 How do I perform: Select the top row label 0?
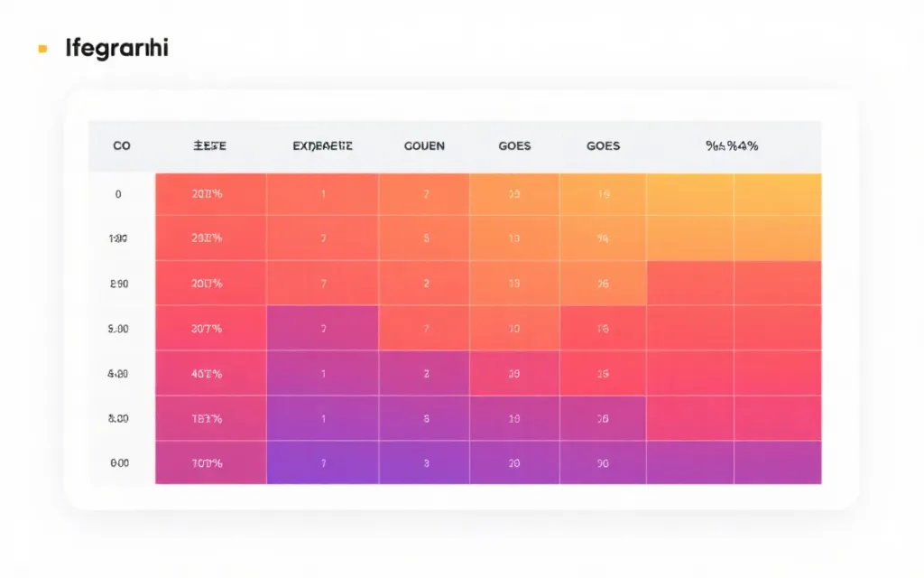[x=118, y=194]
